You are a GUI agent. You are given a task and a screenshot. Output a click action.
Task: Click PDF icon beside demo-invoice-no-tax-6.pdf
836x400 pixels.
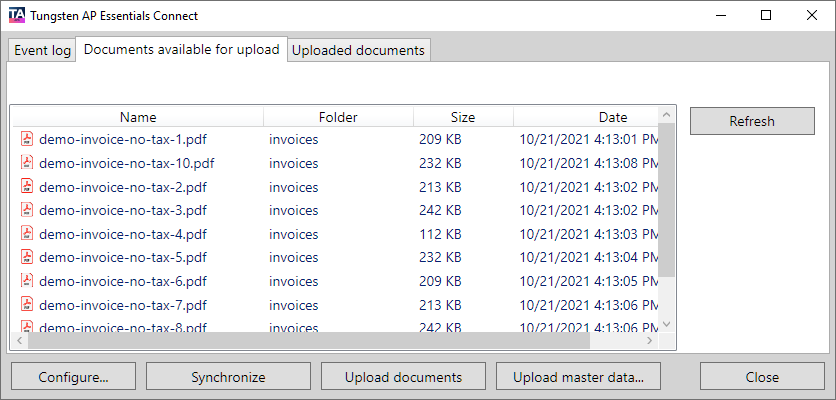click(x=27, y=281)
